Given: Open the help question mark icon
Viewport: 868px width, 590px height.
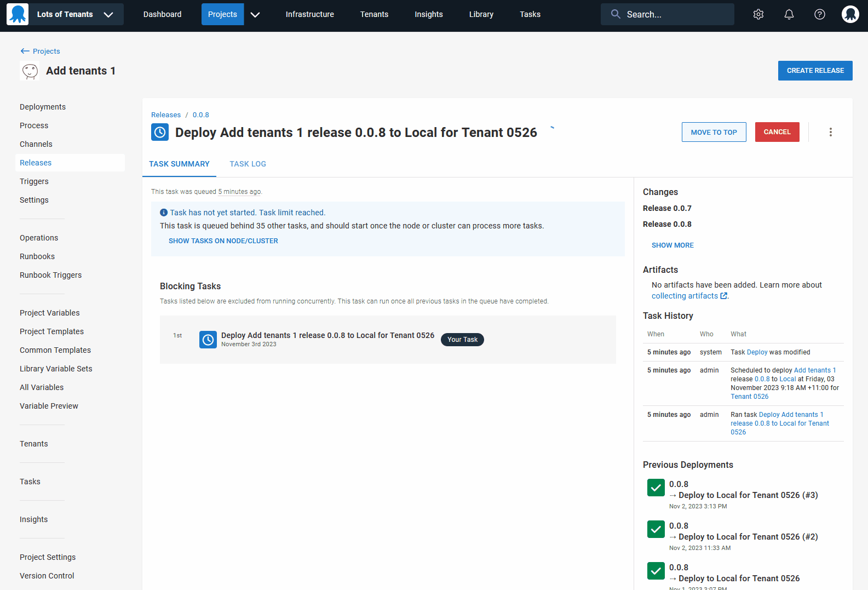Looking at the screenshot, I should [x=819, y=14].
